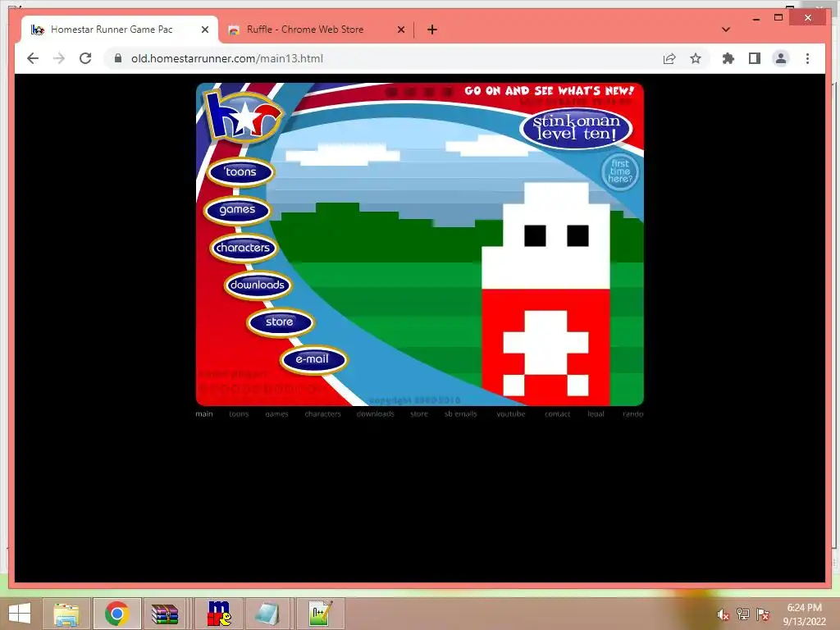
Task: Open the downloads oval menu button
Action: 258,285
